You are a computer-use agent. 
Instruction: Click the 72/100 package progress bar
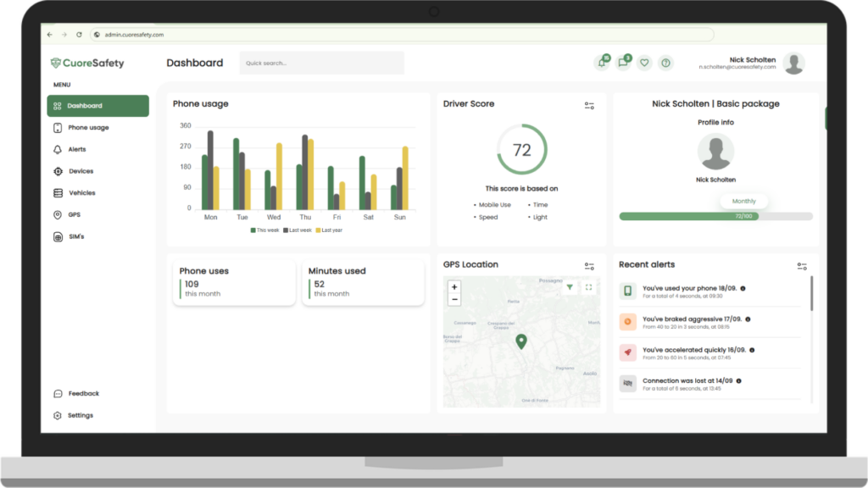pyautogui.click(x=715, y=217)
